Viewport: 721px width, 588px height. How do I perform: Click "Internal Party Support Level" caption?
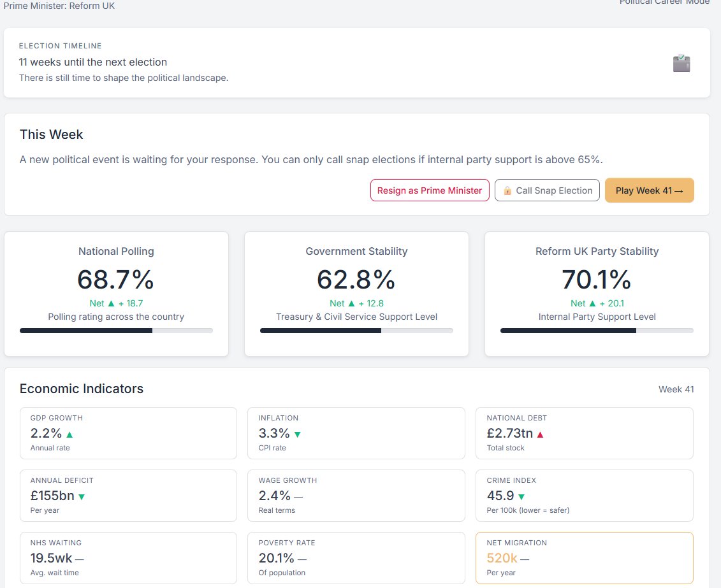(597, 317)
